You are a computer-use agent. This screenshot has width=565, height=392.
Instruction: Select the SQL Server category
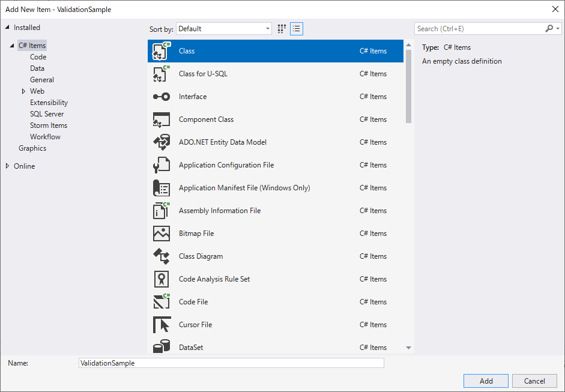click(47, 114)
